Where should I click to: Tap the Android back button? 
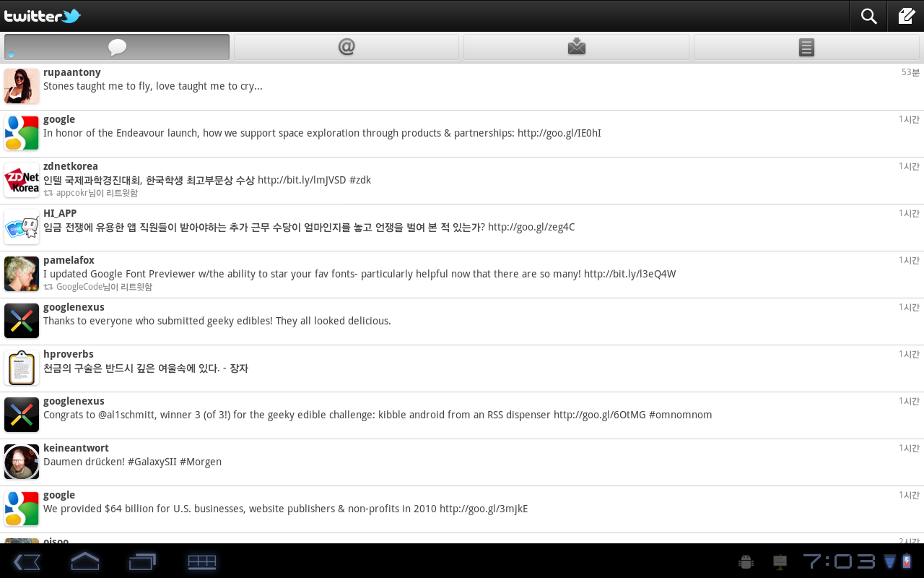tap(27, 561)
